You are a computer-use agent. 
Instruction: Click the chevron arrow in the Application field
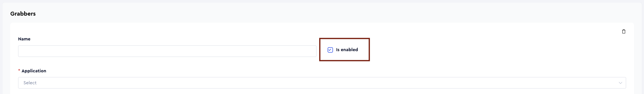pyautogui.click(x=620, y=83)
